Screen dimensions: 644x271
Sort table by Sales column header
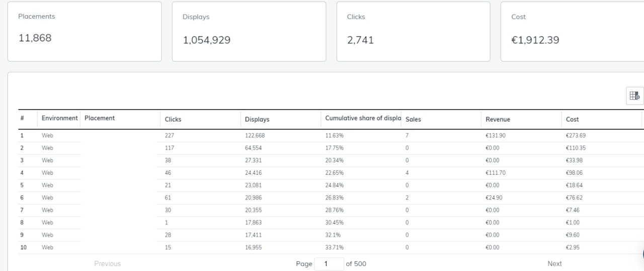(x=413, y=119)
